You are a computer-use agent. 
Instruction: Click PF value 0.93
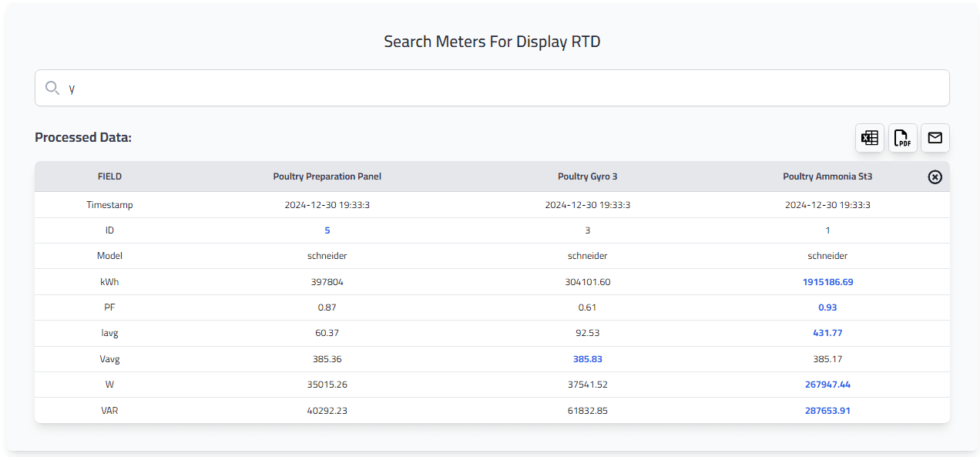click(x=828, y=307)
